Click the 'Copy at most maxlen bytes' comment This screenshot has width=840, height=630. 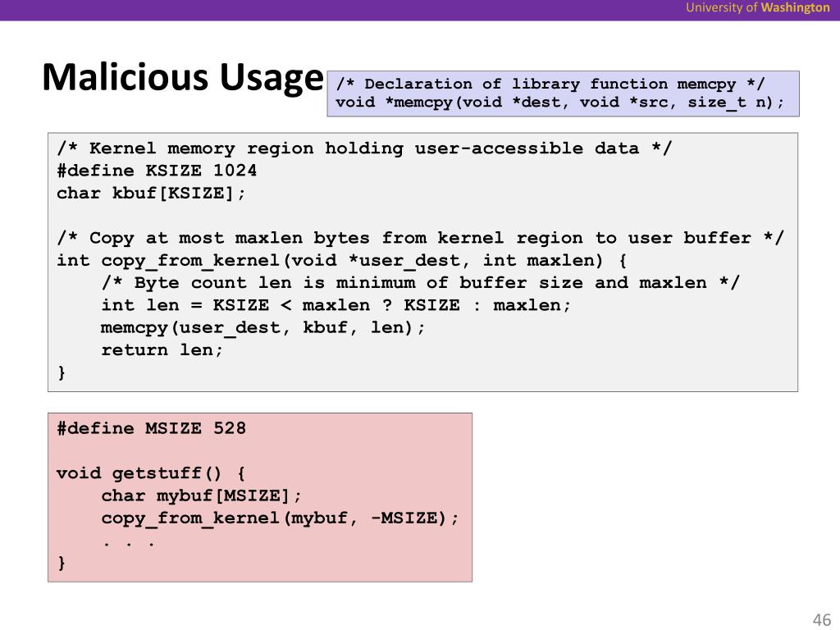point(421,238)
